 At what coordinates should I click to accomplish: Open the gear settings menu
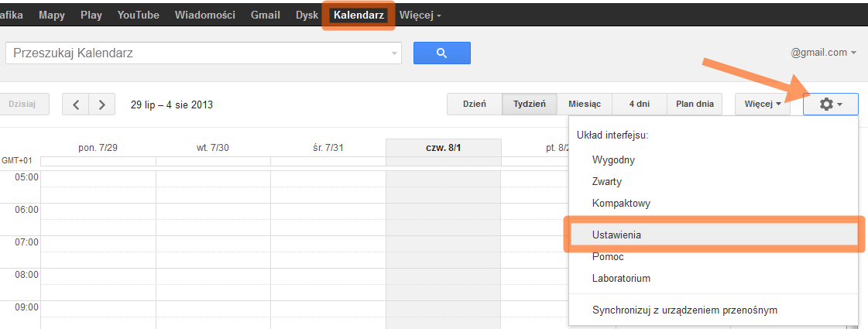(830, 104)
